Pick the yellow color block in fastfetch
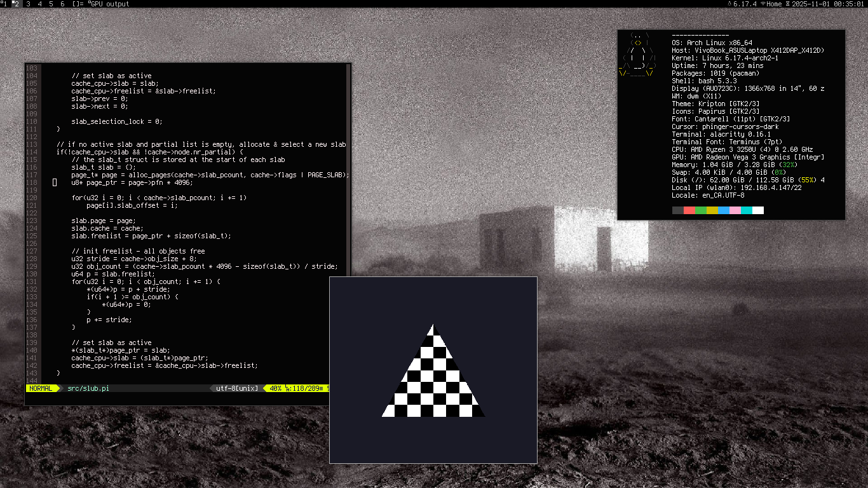 [712, 210]
